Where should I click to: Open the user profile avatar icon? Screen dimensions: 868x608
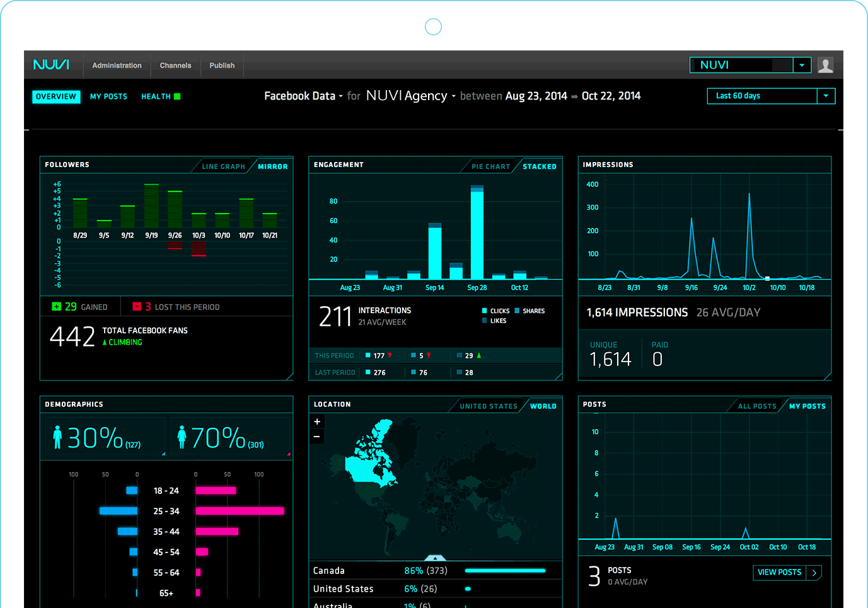pyautogui.click(x=826, y=65)
